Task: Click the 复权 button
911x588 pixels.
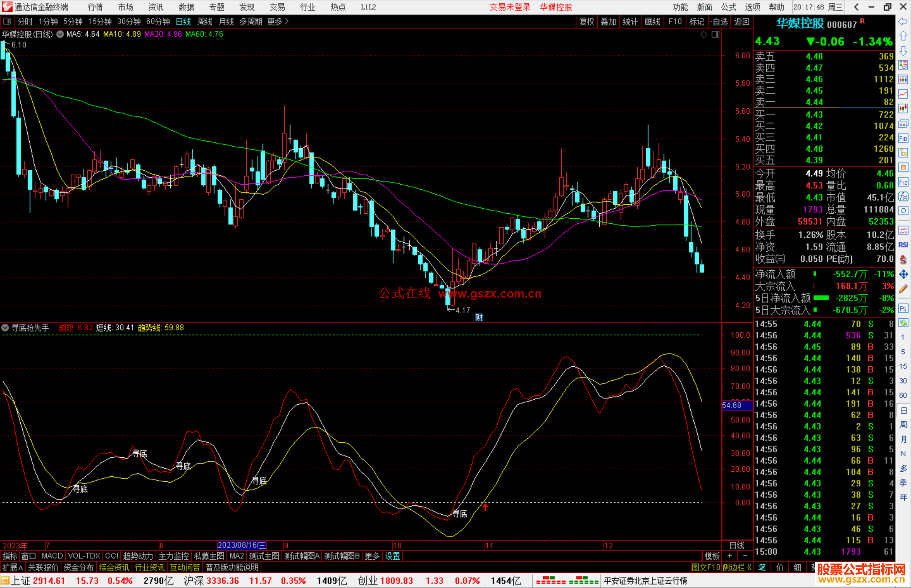Action: 587,21
